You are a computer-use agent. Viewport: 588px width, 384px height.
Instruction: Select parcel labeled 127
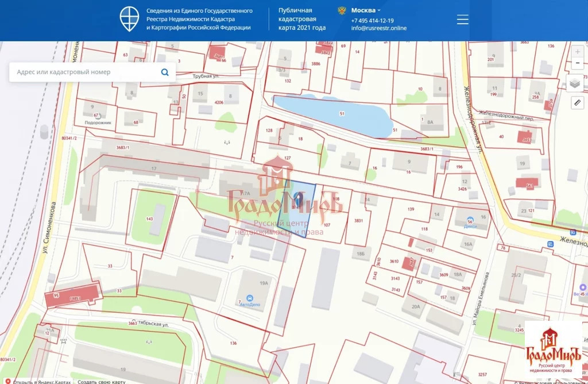(287, 158)
